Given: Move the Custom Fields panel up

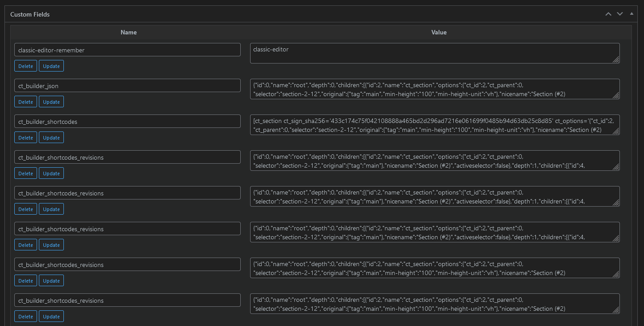Looking at the screenshot, I should pos(608,14).
